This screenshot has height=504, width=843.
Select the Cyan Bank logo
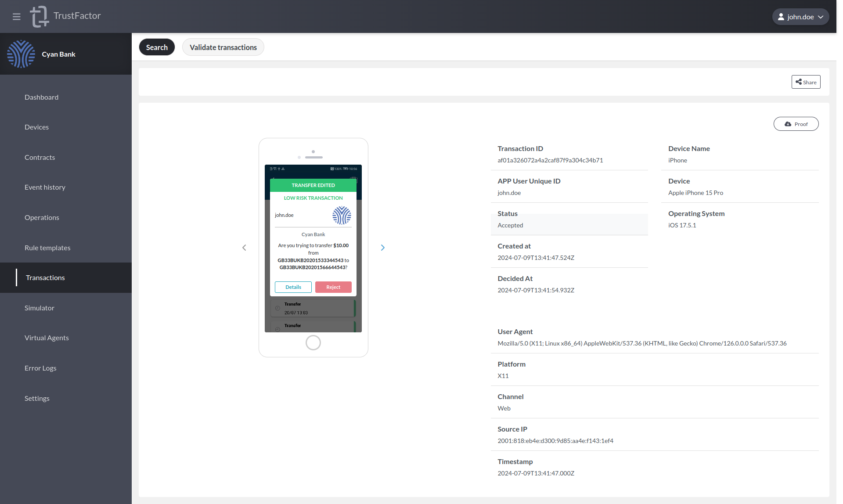coord(21,54)
